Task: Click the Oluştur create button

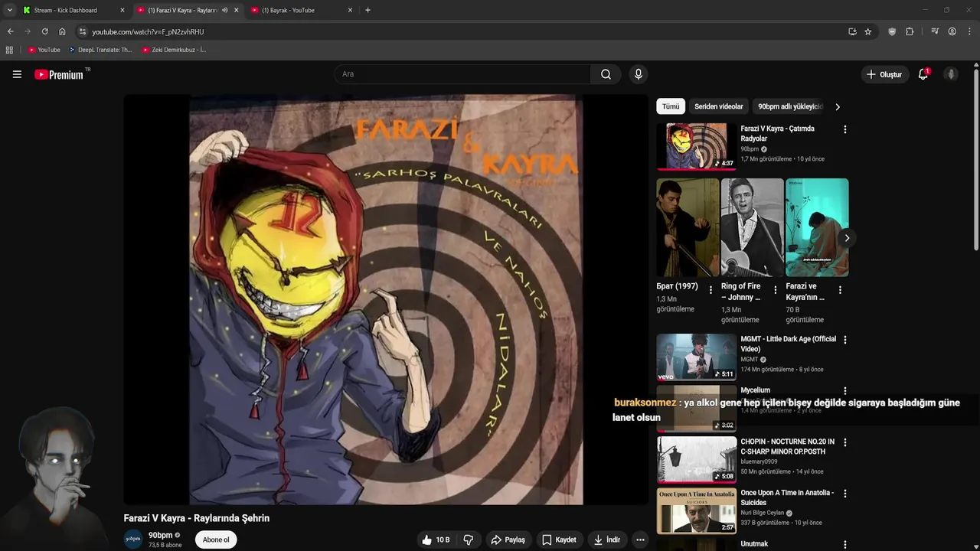Action: (884, 74)
